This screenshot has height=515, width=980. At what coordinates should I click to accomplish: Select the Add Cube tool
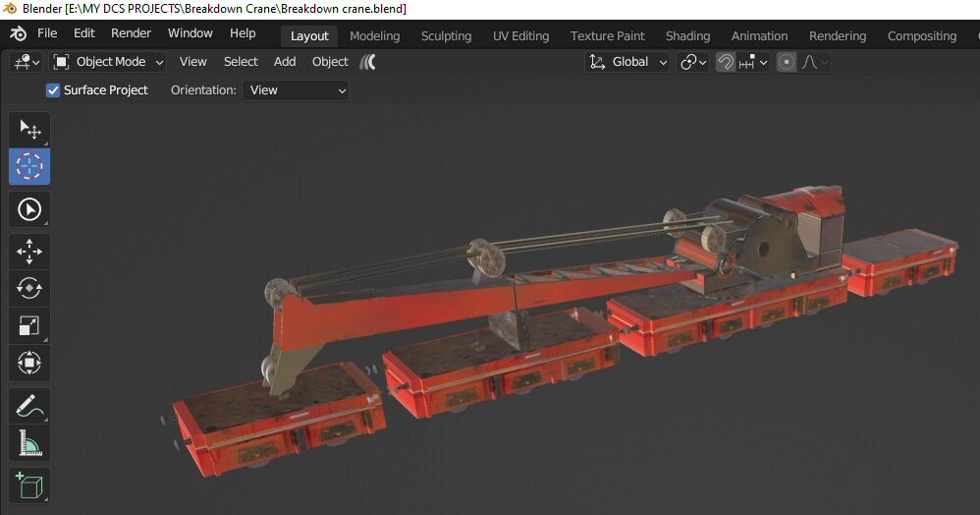(29, 486)
